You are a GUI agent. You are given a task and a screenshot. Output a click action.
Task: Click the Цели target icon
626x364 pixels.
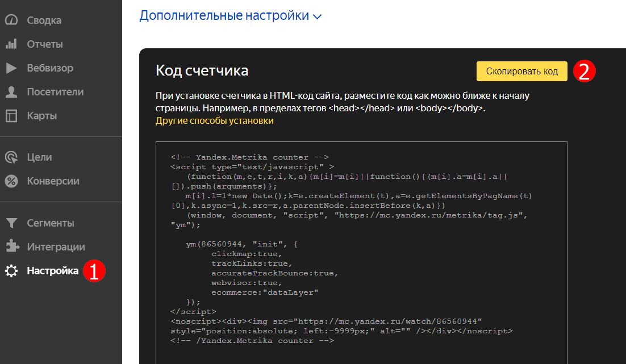click(x=11, y=157)
